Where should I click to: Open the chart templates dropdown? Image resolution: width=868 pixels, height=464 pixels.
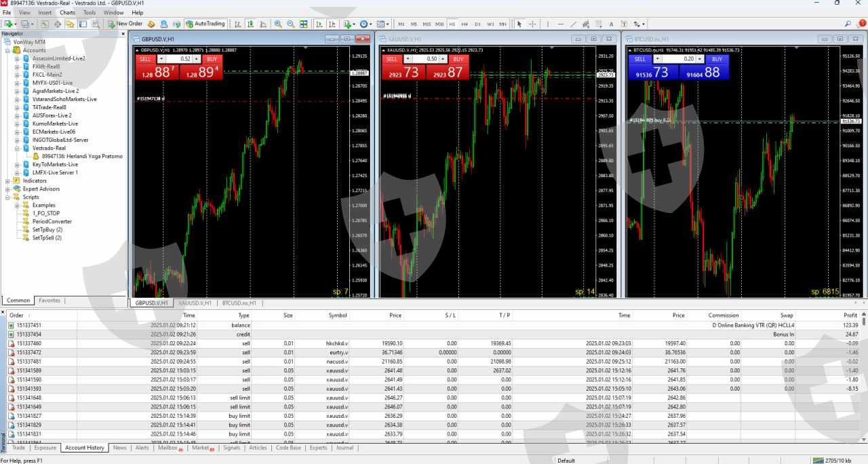tap(383, 24)
